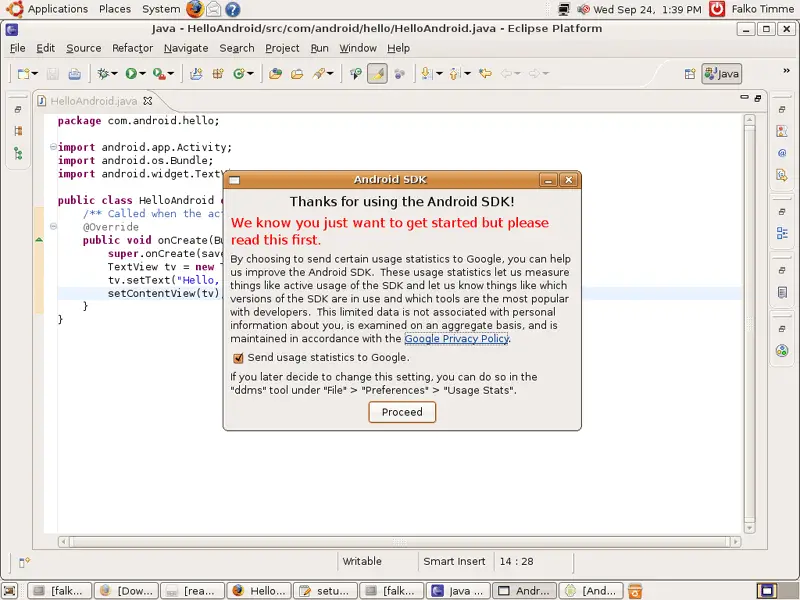The height and width of the screenshot is (600, 800).
Task: Click the Outline view icon on right trim
Action: [782, 233]
